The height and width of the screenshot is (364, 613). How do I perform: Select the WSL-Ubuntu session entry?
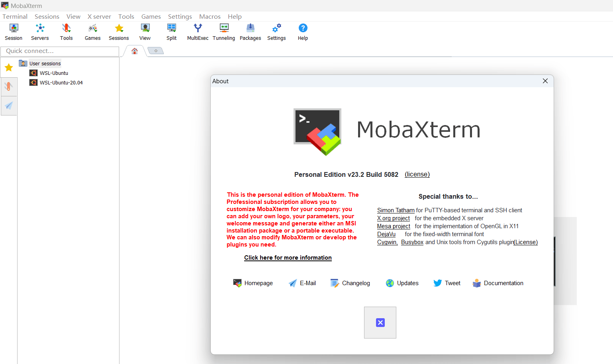point(54,73)
